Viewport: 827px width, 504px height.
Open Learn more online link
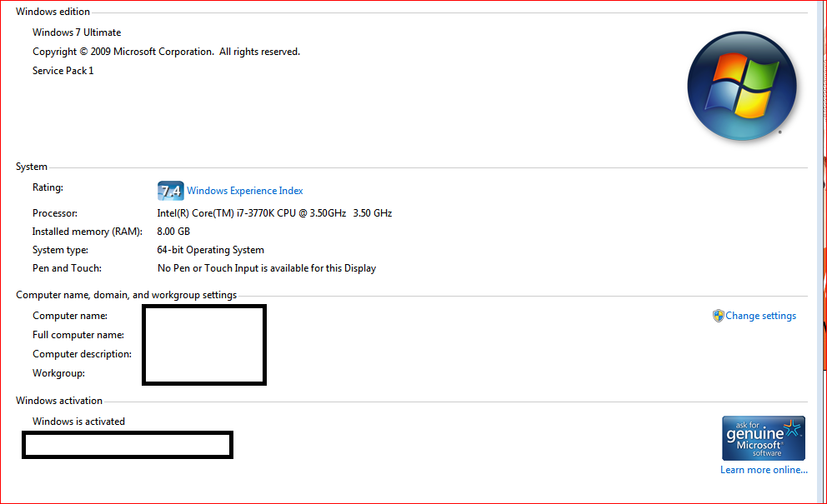(x=764, y=470)
